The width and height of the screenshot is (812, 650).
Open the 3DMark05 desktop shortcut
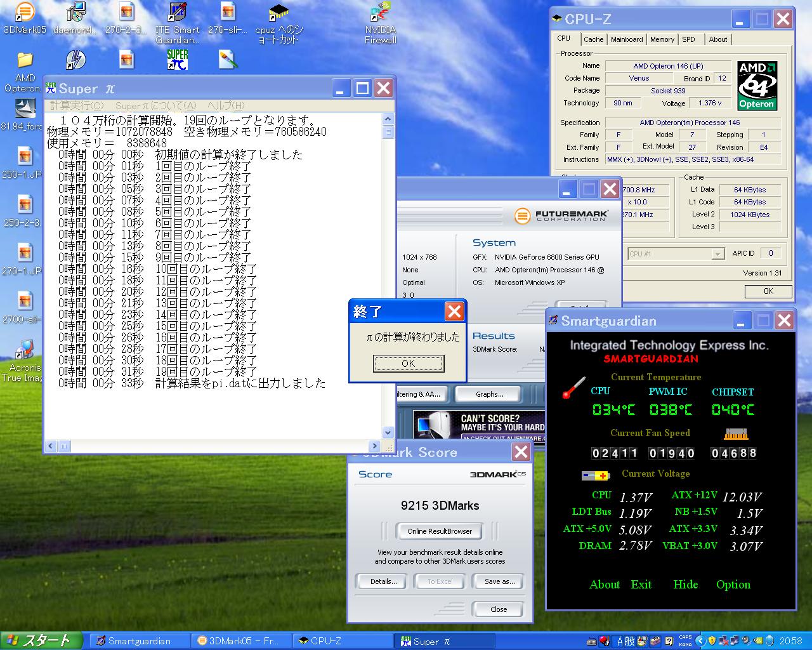pyautogui.click(x=25, y=11)
